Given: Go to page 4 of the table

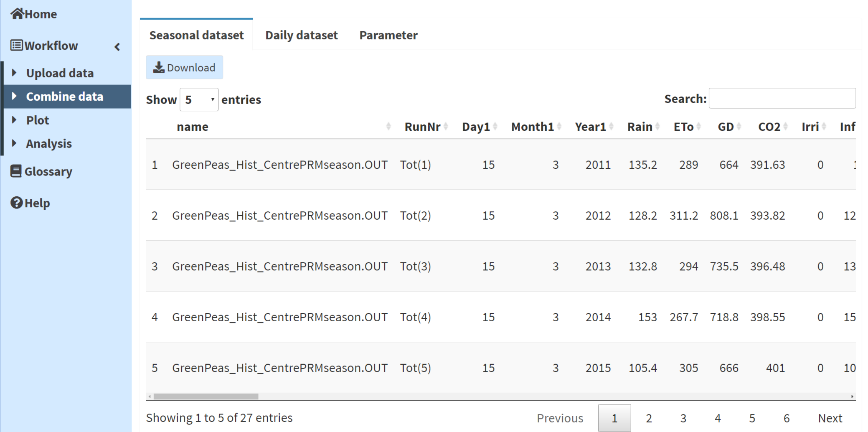Looking at the screenshot, I should [718, 418].
